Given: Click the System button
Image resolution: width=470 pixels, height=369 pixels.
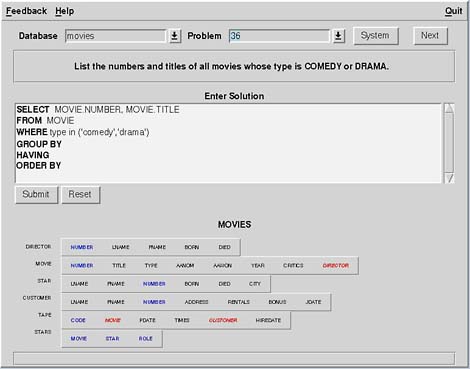Looking at the screenshot, I should [x=375, y=35].
